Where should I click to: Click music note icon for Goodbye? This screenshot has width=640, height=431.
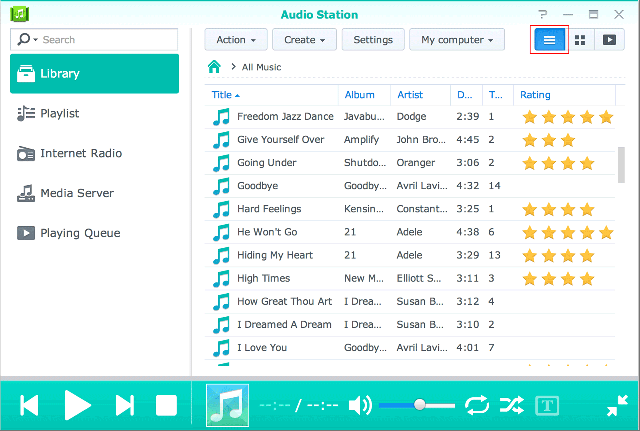click(x=221, y=187)
